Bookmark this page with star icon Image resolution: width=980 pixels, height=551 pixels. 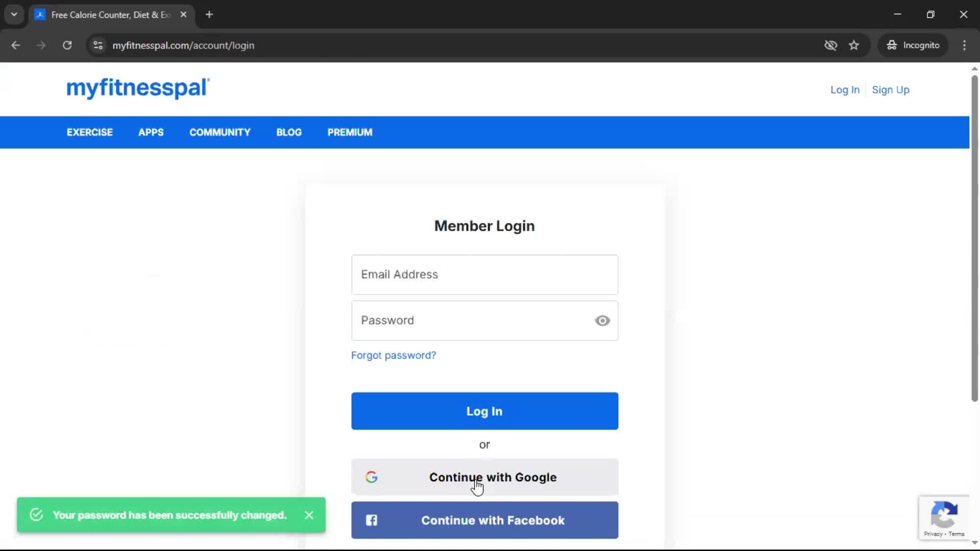click(854, 45)
